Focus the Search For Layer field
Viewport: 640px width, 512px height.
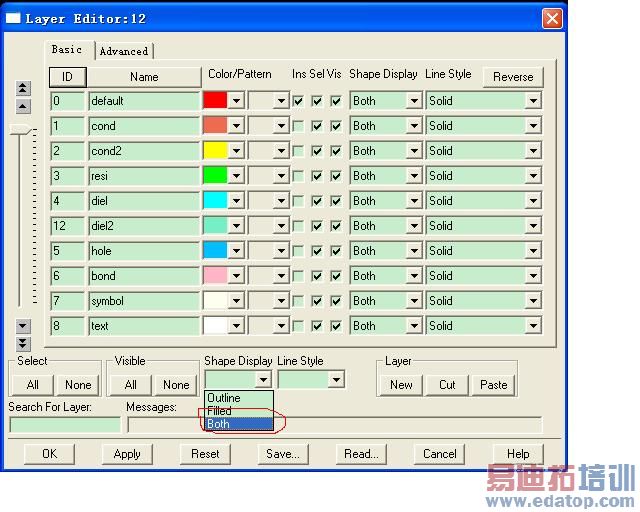pyautogui.click(x=65, y=425)
